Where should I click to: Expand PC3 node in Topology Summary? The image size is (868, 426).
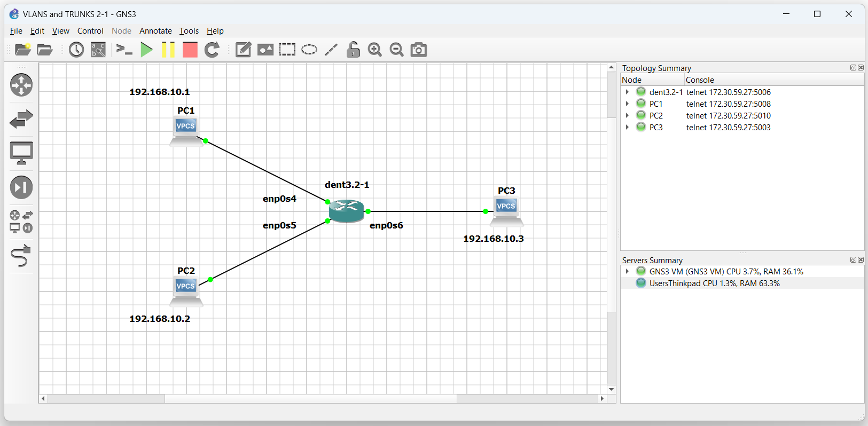coord(627,127)
